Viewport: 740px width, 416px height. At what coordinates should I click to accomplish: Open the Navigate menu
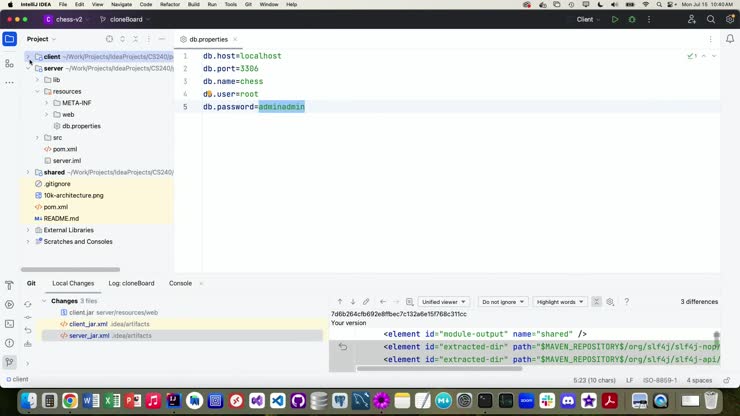121,4
